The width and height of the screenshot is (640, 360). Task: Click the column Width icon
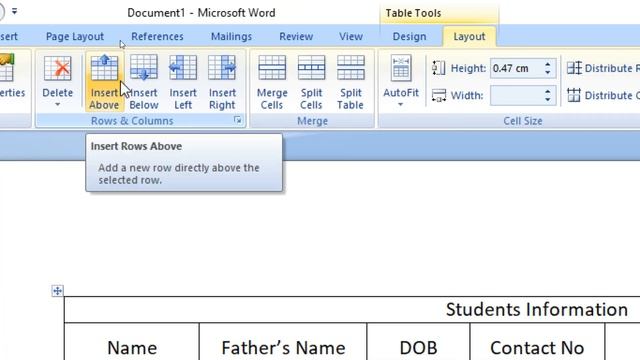point(439,96)
